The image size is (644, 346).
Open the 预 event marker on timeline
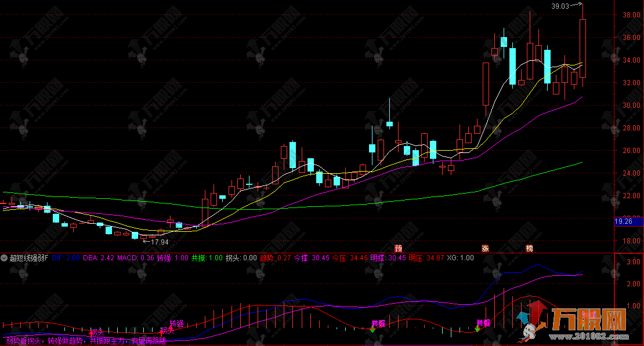click(x=399, y=248)
